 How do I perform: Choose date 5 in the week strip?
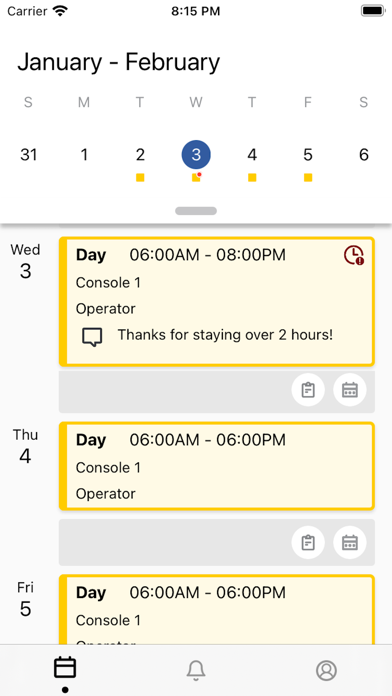[308, 155]
